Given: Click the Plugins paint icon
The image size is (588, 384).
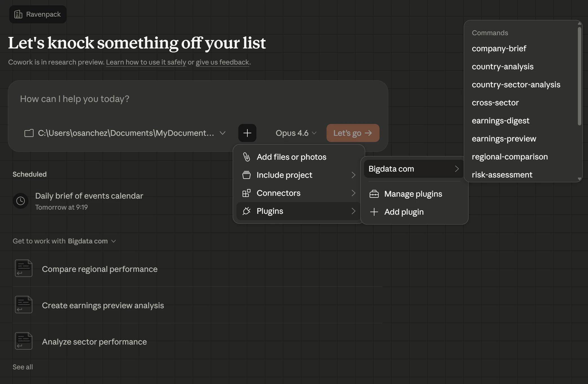Looking at the screenshot, I should coord(247,211).
